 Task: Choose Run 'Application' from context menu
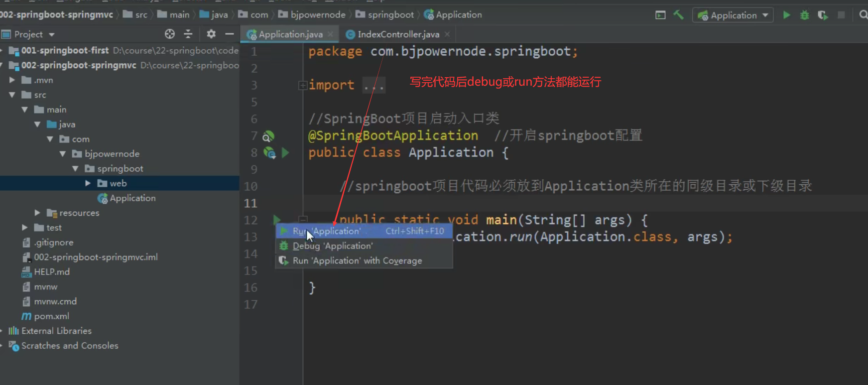pyautogui.click(x=364, y=231)
